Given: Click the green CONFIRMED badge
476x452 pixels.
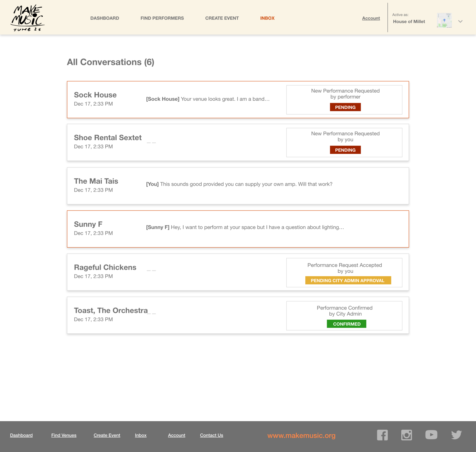Looking at the screenshot, I should (x=346, y=324).
